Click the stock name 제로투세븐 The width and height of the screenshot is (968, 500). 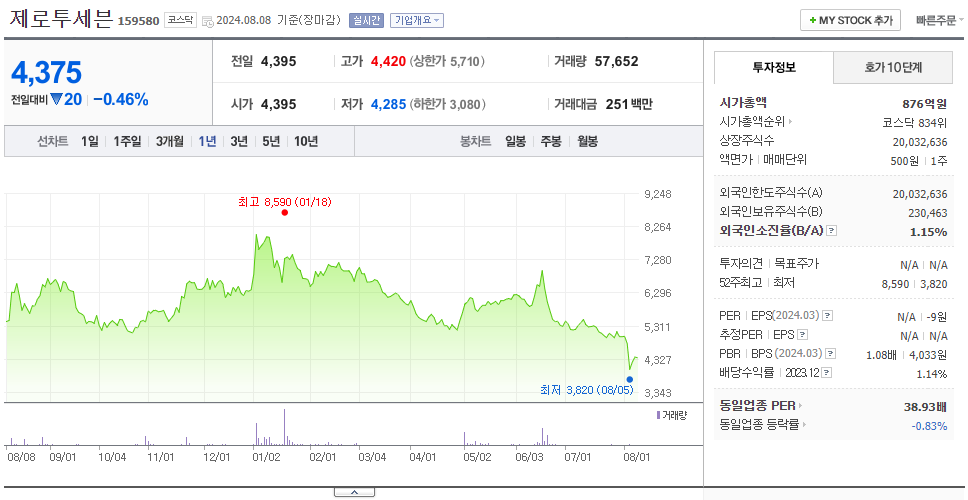coord(60,19)
